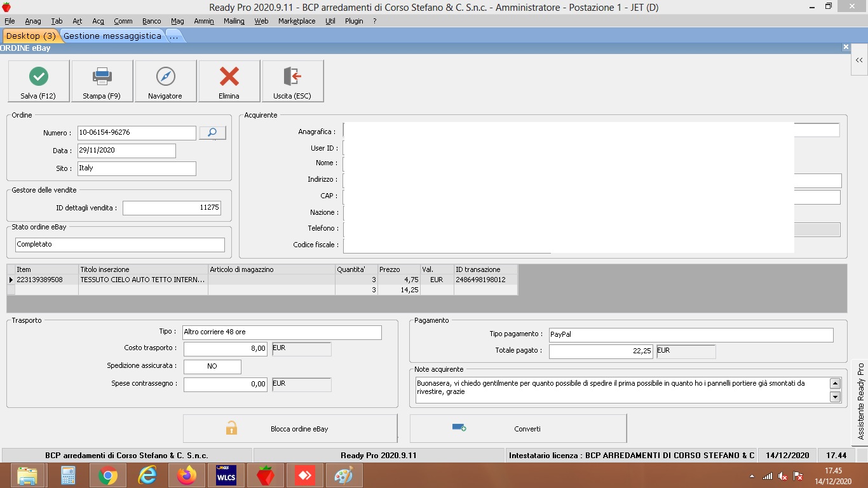868x488 pixels.
Task: Launch Google Chrome from the taskbar
Action: pos(107,475)
